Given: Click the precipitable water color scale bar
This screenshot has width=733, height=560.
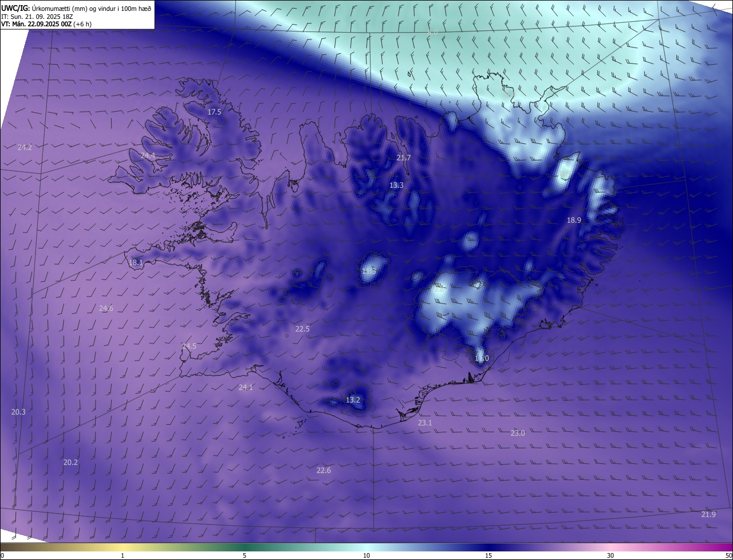Looking at the screenshot, I should [x=366, y=547].
